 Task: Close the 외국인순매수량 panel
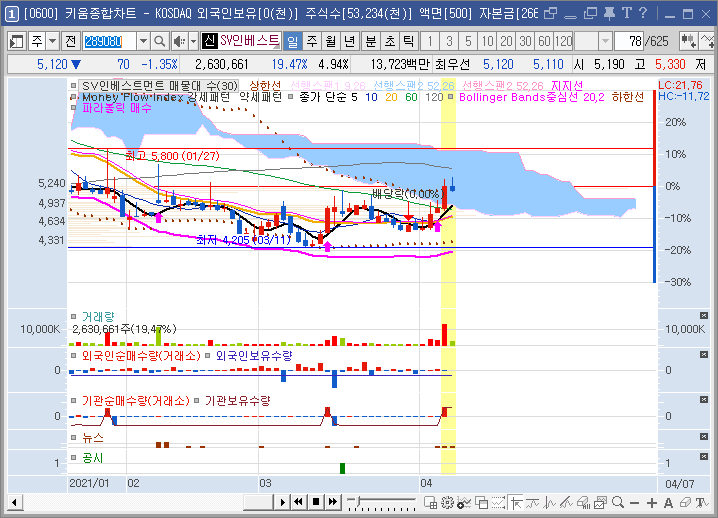tap(704, 355)
